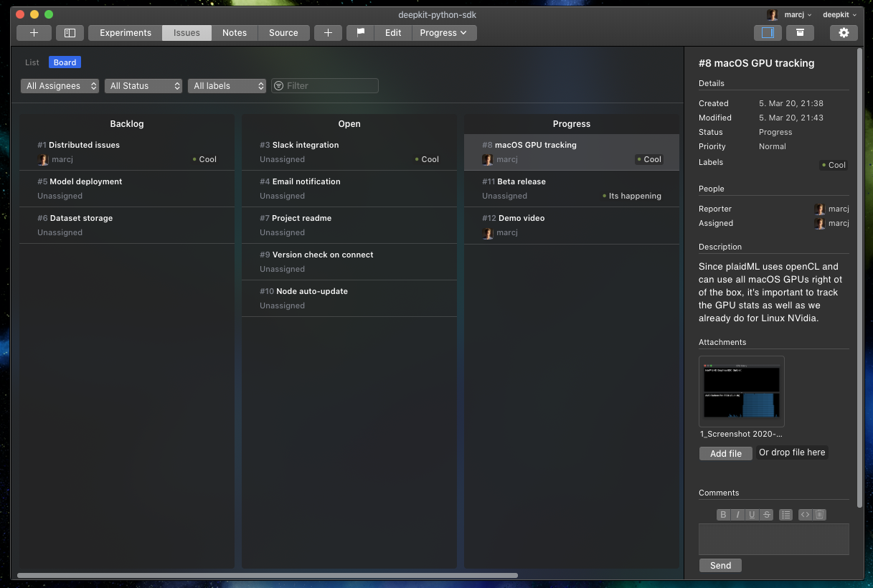Click marcj avatar on Demo video card
Viewport: 873px width, 588px height.
488,233
